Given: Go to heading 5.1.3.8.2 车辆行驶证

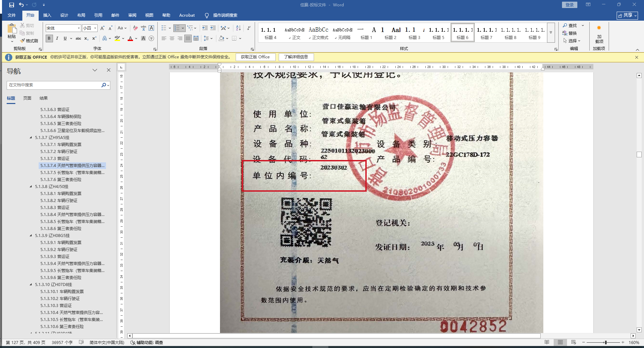Looking at the screenshot, I should click(x=59, y=200).
